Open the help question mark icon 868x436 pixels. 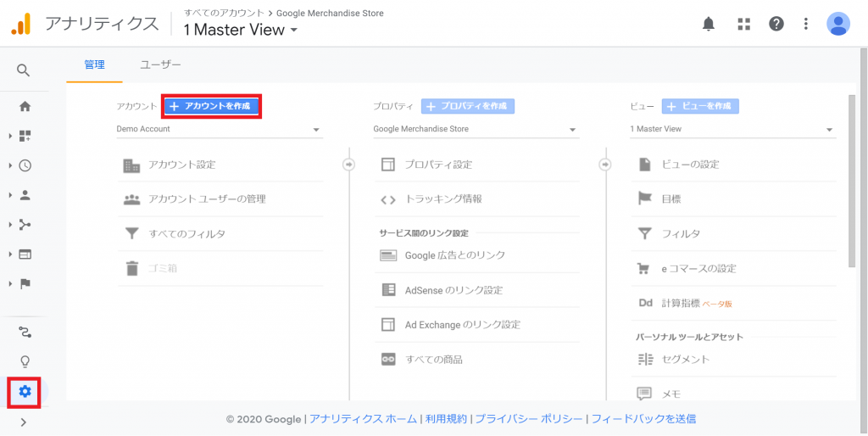click(776, 24)
